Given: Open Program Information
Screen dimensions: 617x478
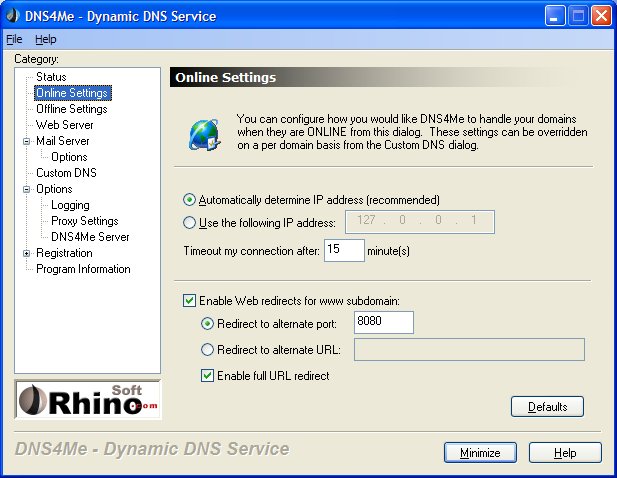Looking at the screenshot, I should 83,269.
